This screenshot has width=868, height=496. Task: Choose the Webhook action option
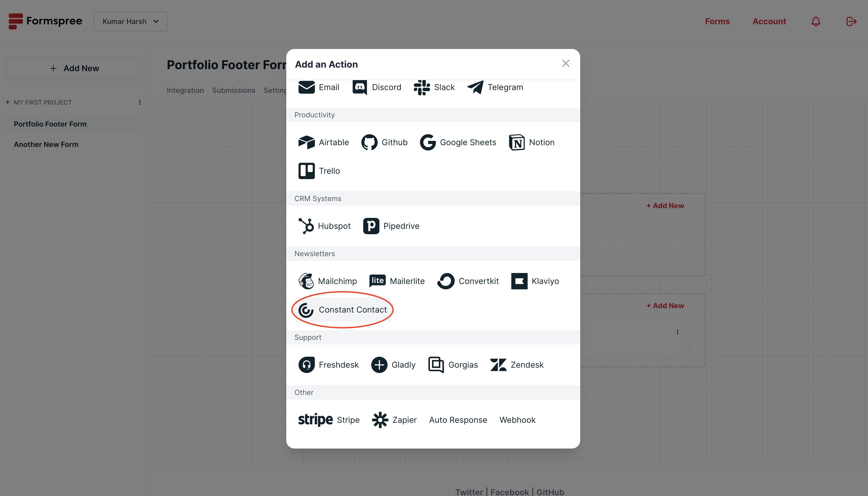(x=517, y=420)
